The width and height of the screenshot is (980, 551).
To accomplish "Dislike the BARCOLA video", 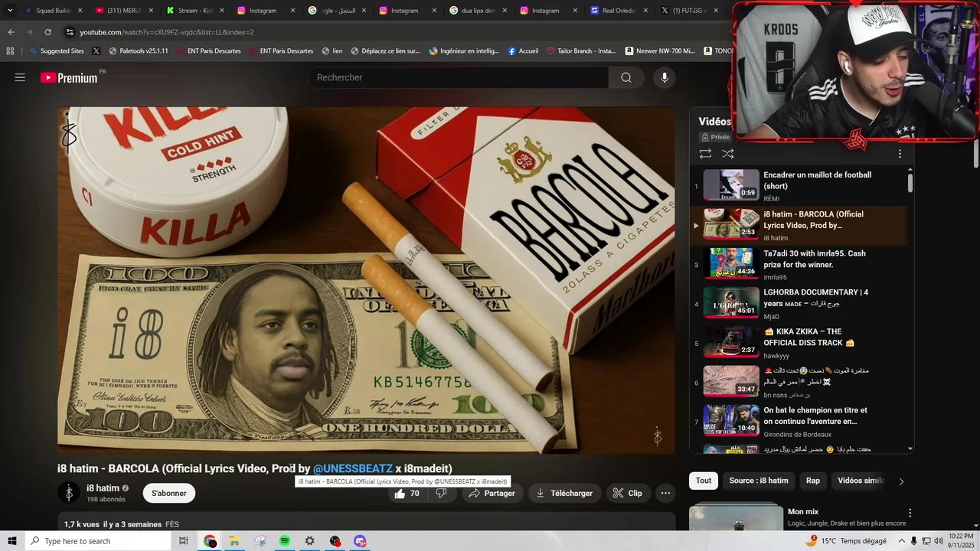I will pos(441,494).
